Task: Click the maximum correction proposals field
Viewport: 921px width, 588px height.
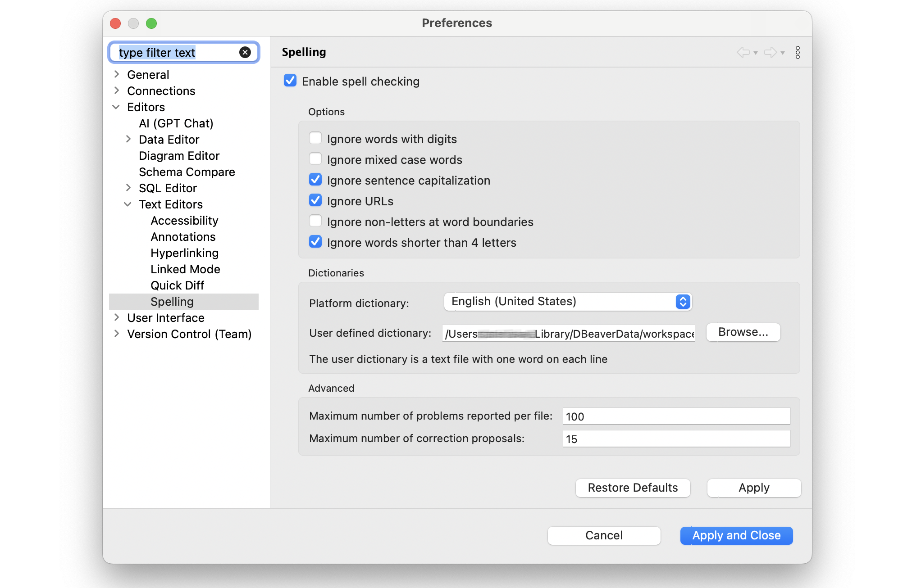Action: tap(676, 439)
